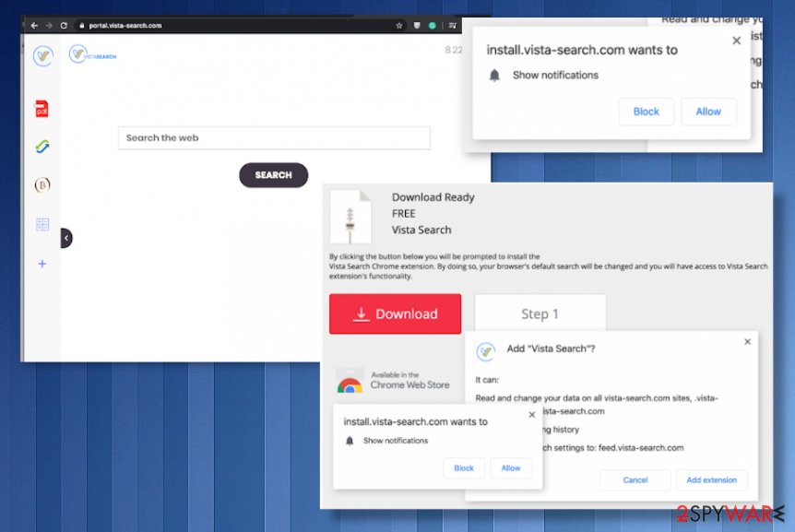Click the bell icon in top prompt
The height and width of the screenshot is (532, 795).
494,76
